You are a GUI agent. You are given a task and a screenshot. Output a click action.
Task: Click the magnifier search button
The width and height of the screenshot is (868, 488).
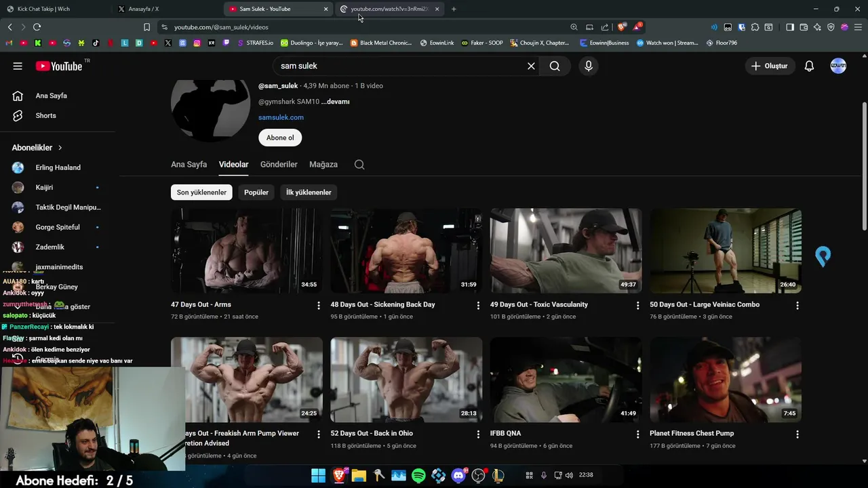click(555, 66)
